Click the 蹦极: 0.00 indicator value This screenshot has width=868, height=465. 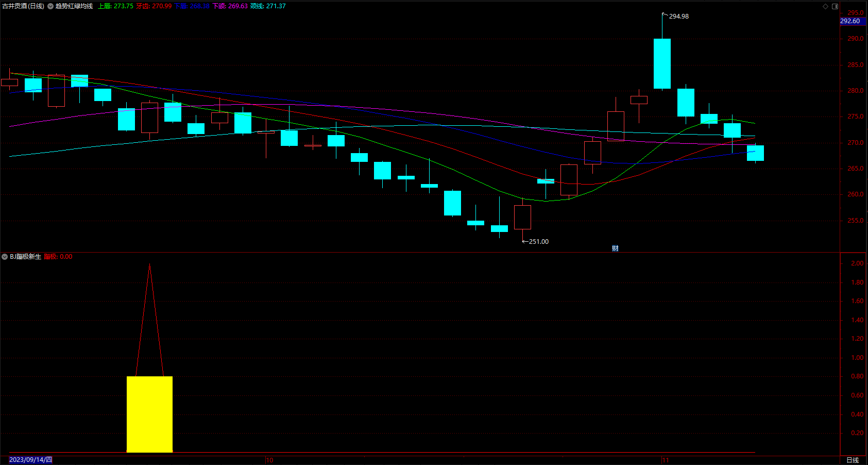[x=58, y=257]
